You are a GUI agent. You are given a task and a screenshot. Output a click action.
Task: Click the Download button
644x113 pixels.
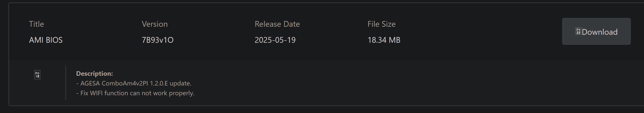pos(596,31)
